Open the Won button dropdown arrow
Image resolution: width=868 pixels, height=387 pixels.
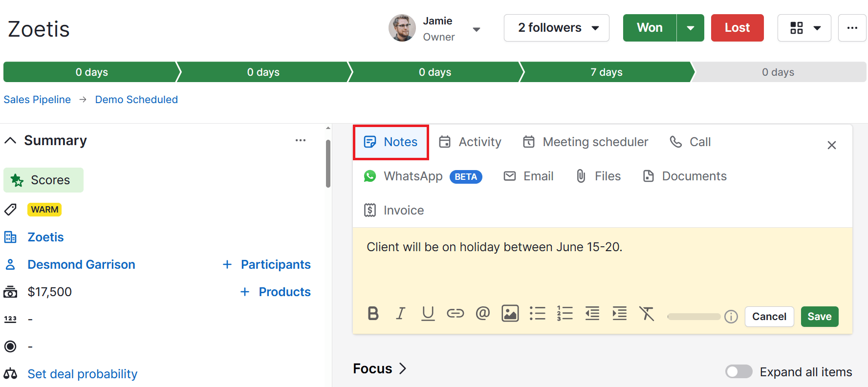[691, 28]
